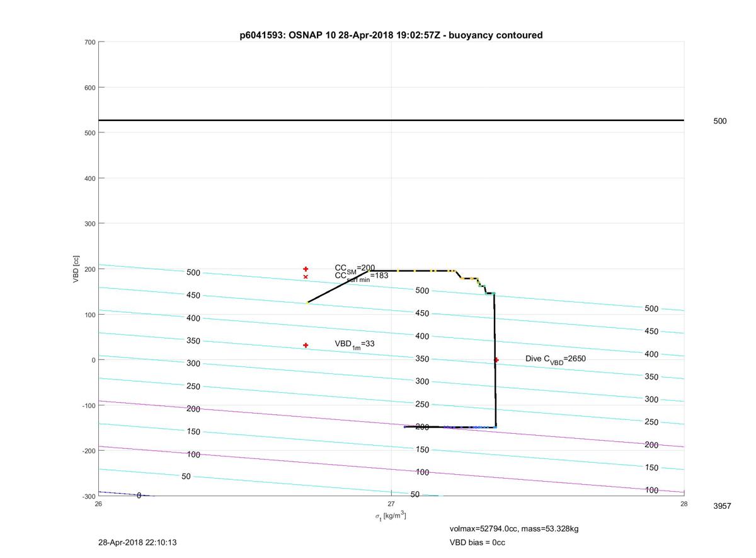Image resolution: width=756 pixels, height=558 pixels.
Task: Click the red plus marker beside CC SM=200
Action: pos(306,269)
